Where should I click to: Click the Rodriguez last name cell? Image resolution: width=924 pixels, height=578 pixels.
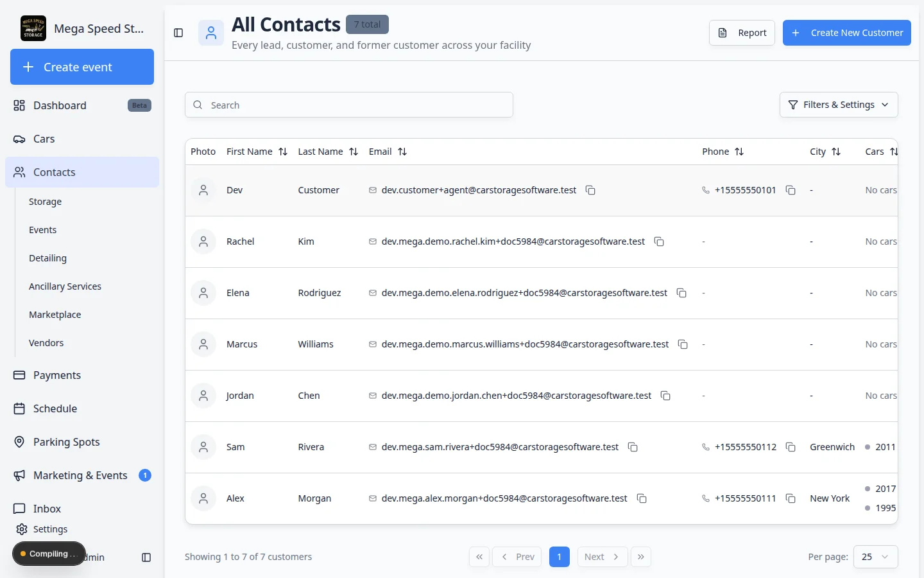coord(320,293)
